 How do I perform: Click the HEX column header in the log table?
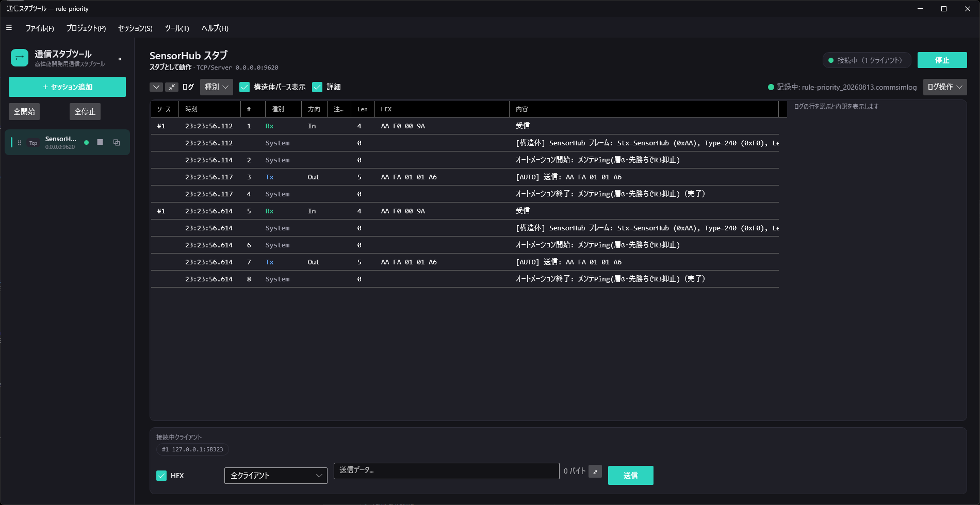coord(442,109)
